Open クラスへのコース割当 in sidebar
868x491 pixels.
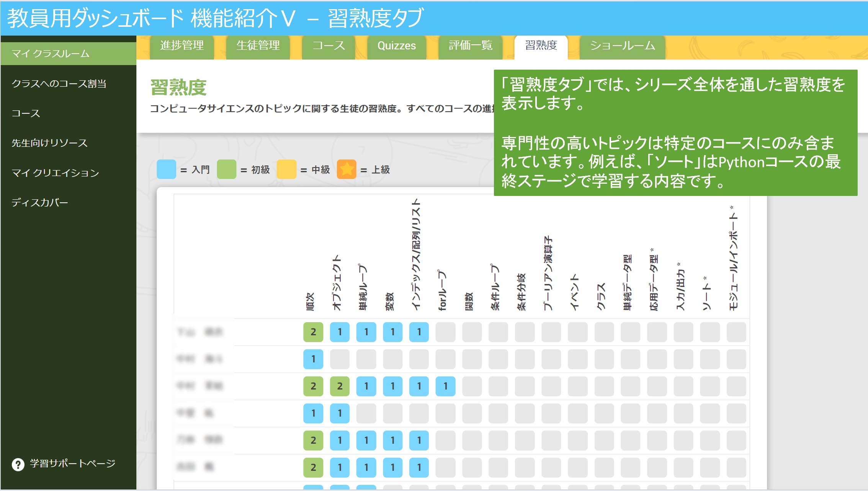point(59,83)
